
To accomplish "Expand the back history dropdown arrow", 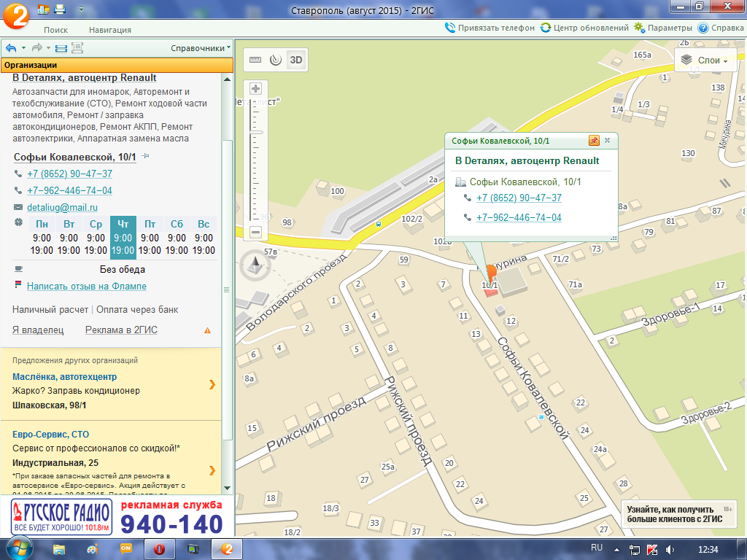I will (24, 47).
